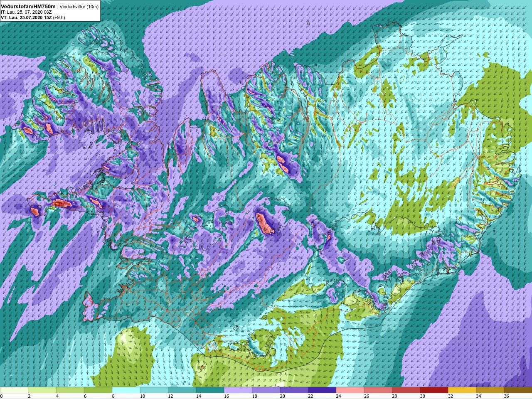Image resolution: width=532 pixels, height=399 pixels.
Task: Click the legend scale number 16
Action: [x=227, y=396]
